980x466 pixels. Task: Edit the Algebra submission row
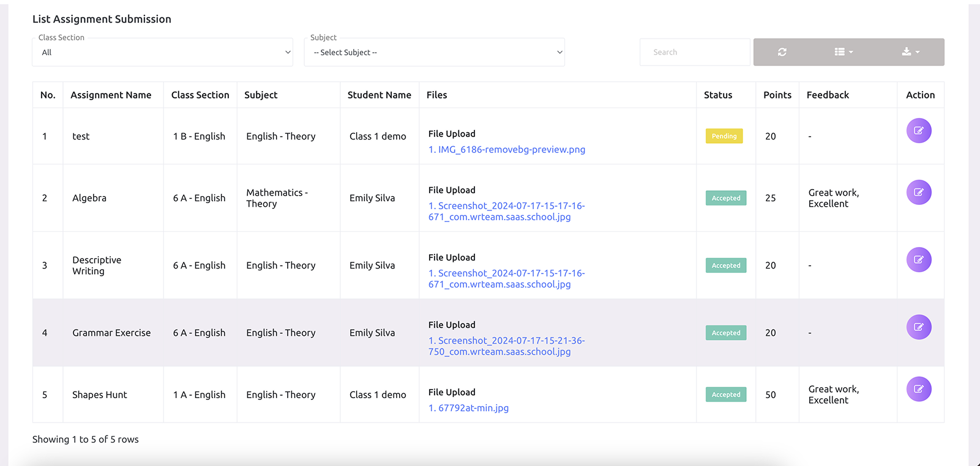click(918, 193)
